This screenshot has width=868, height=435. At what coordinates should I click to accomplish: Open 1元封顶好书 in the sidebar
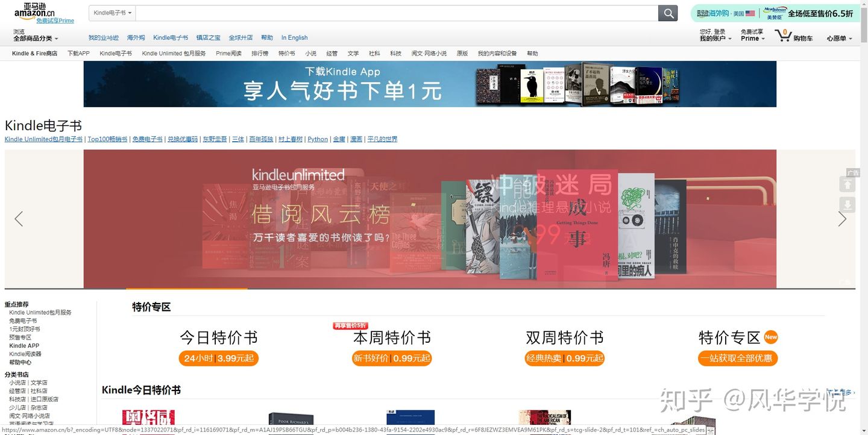click(x=25, y=329)
